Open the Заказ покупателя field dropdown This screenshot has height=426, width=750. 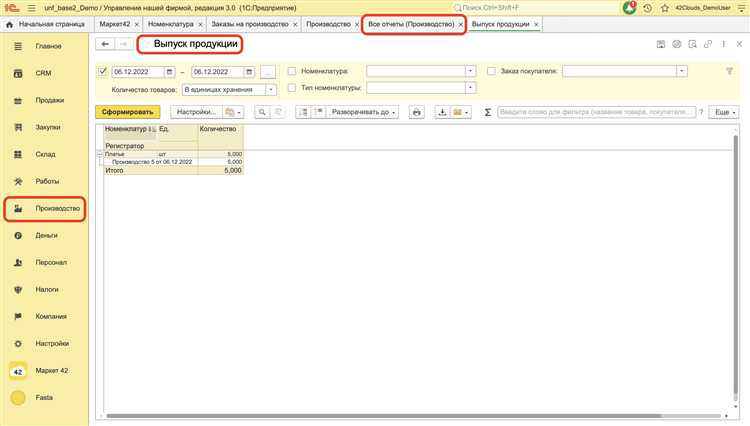tap(682, 71)
